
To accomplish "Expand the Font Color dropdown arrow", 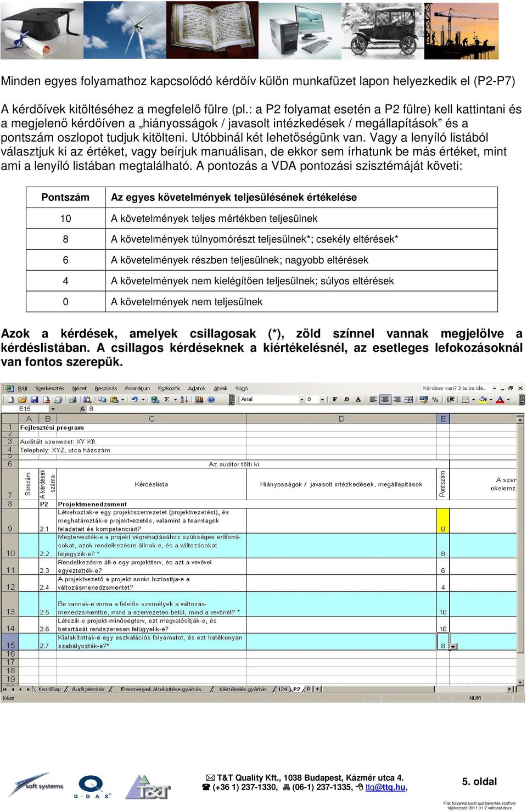I will pos(508,400).
